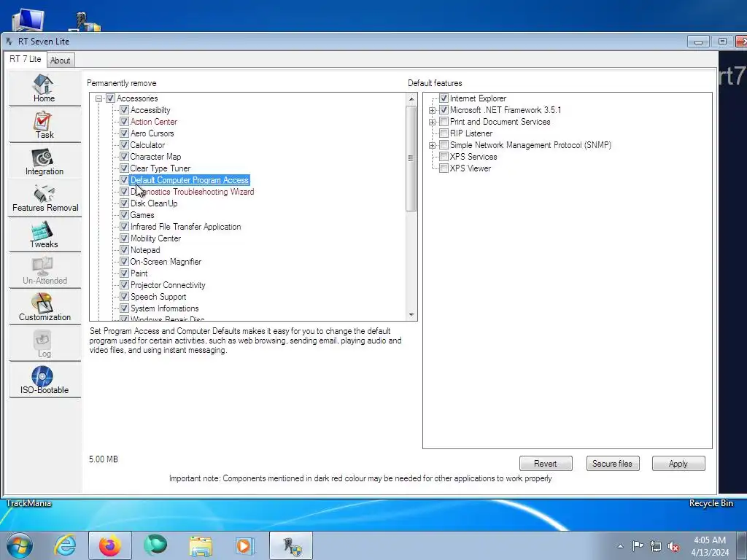Toggle Notepad checkbox
This screenshot has width=747, height=560.
(x=124, y=250)
